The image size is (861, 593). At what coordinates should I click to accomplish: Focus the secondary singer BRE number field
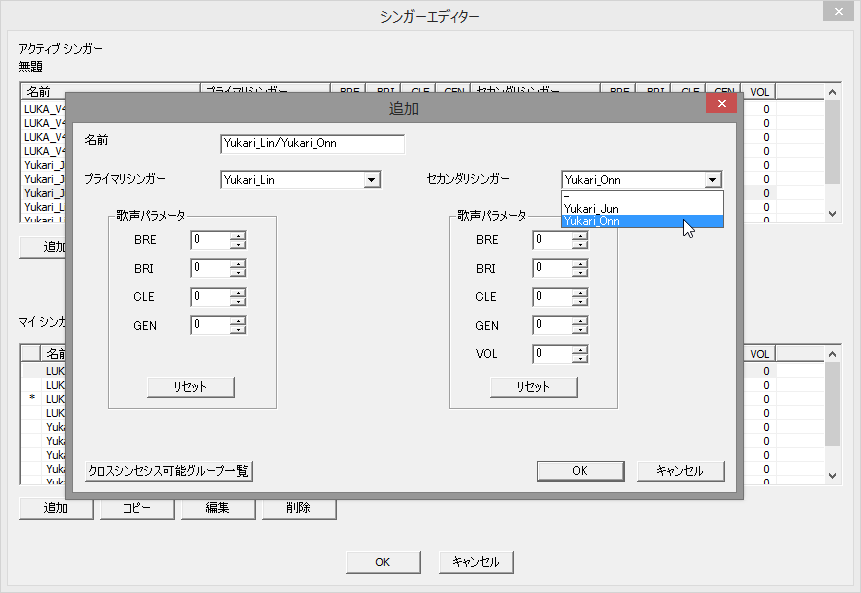click(x=553, y=240)
